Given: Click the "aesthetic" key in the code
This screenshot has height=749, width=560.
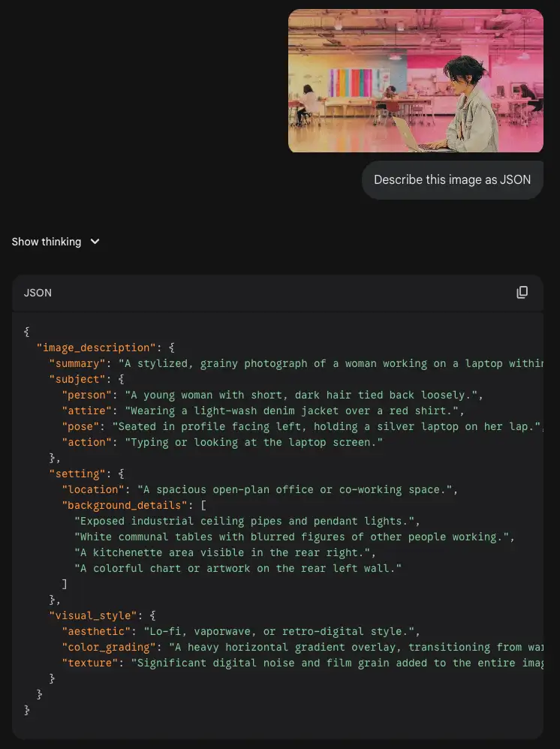Looking at the screenshot, I should (x=96, y=631).
